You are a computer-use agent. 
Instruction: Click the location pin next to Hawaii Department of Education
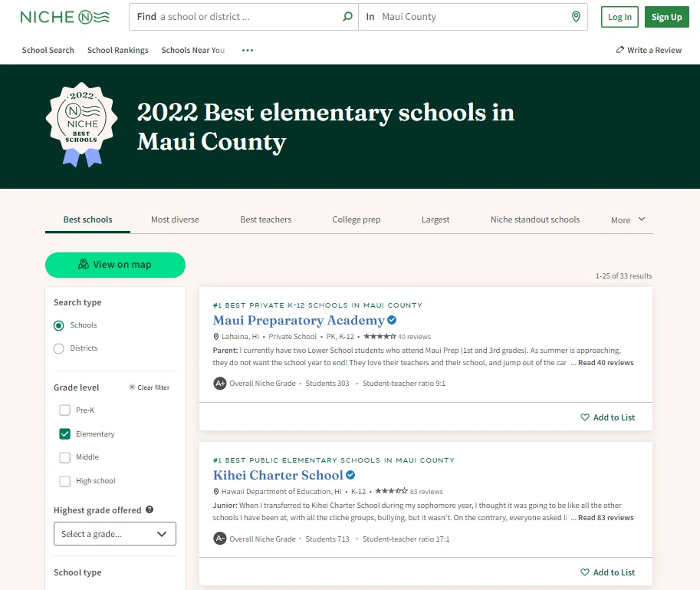(x=216, y=491)
